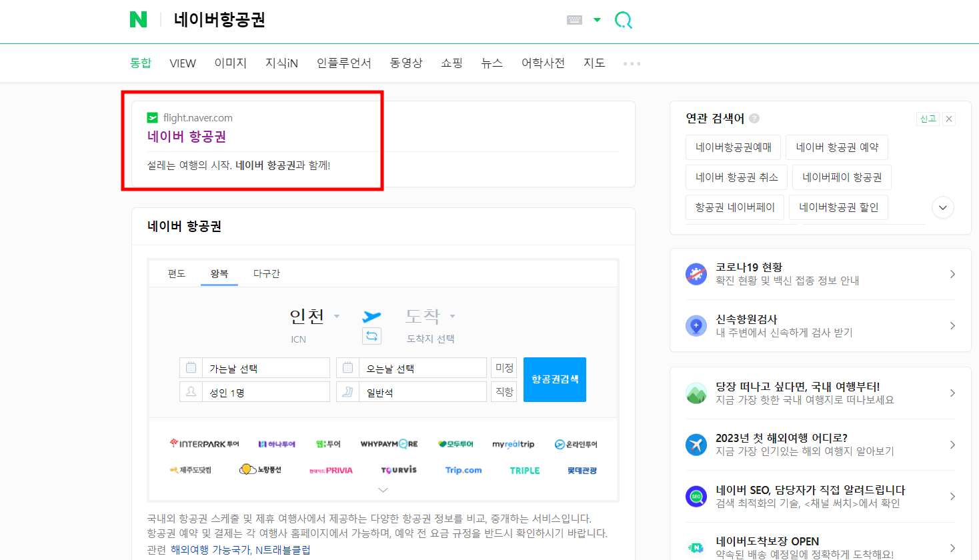Image resolution: width=979 pixels, height=560 pixels.
Task: Click the 제주도닷컴 logo
Action: click(x=191, y=470)
